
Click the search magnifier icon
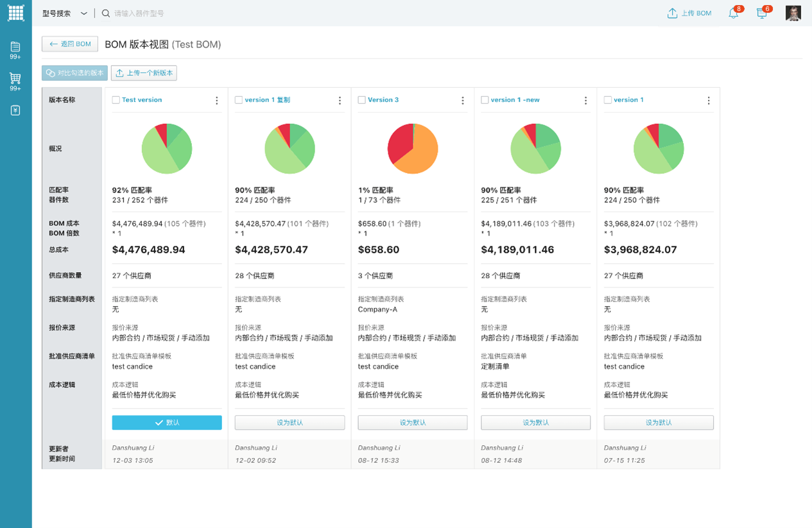106,13
